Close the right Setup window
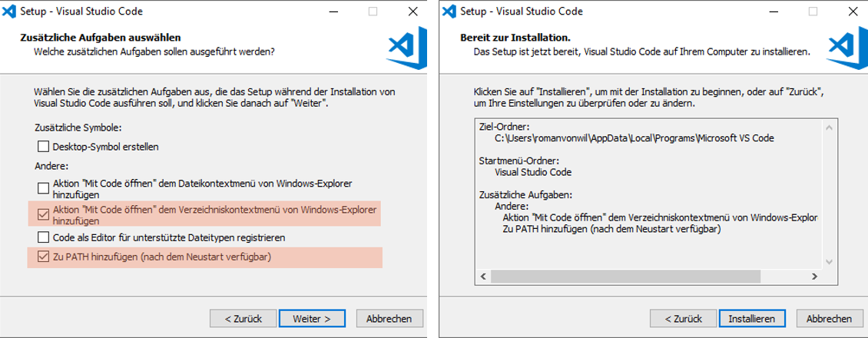This screenshot has height=338, width=868. [853, 11]
